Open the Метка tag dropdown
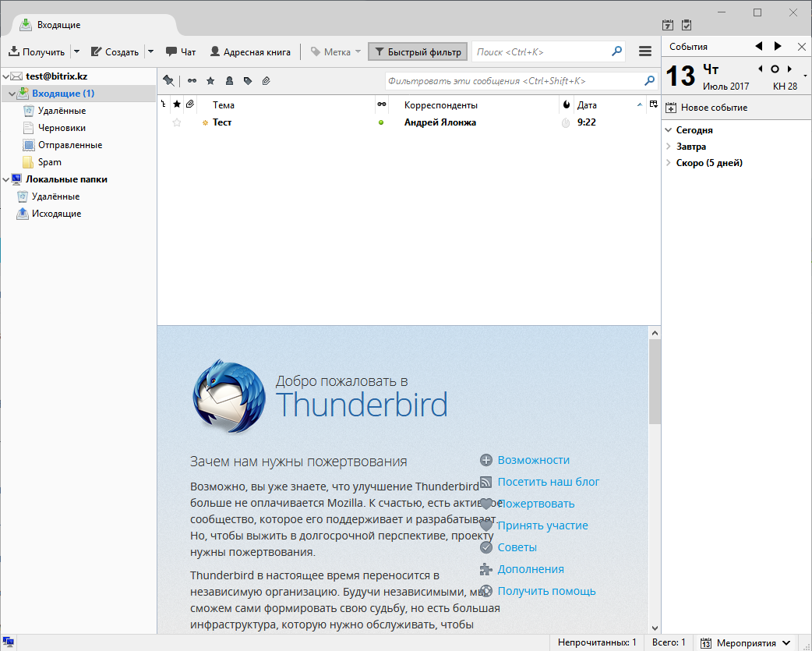Image resolution: width=812 pixels, height=651 pixels. coord(336,51)
